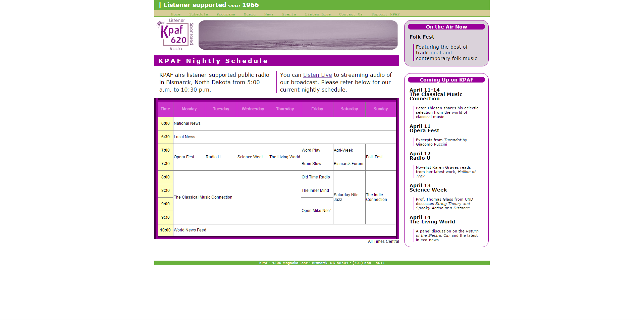Click the National News schedule entry
Screen dimensions: 644x320
point(284,123)
